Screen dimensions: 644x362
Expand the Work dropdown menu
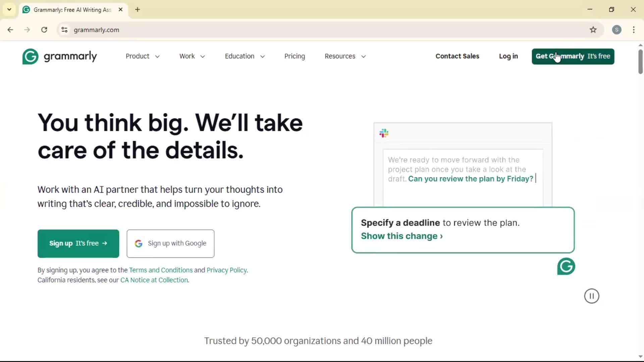tap(192, 56)
